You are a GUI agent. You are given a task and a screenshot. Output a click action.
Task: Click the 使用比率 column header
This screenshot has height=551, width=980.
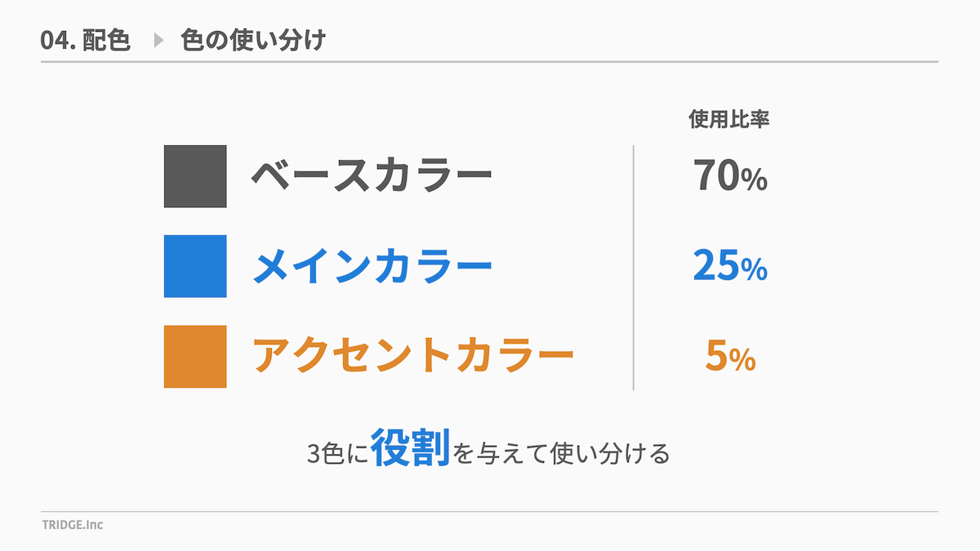[x=729, y=120]
